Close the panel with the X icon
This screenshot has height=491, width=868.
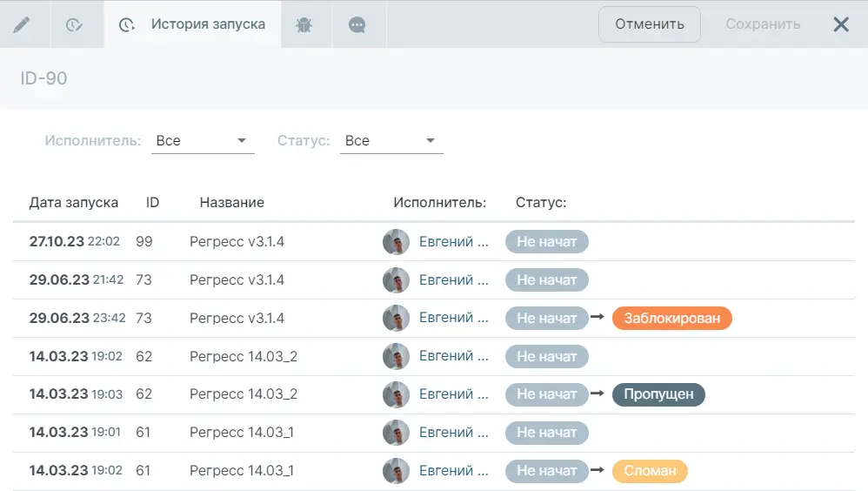tap(840, 24)
